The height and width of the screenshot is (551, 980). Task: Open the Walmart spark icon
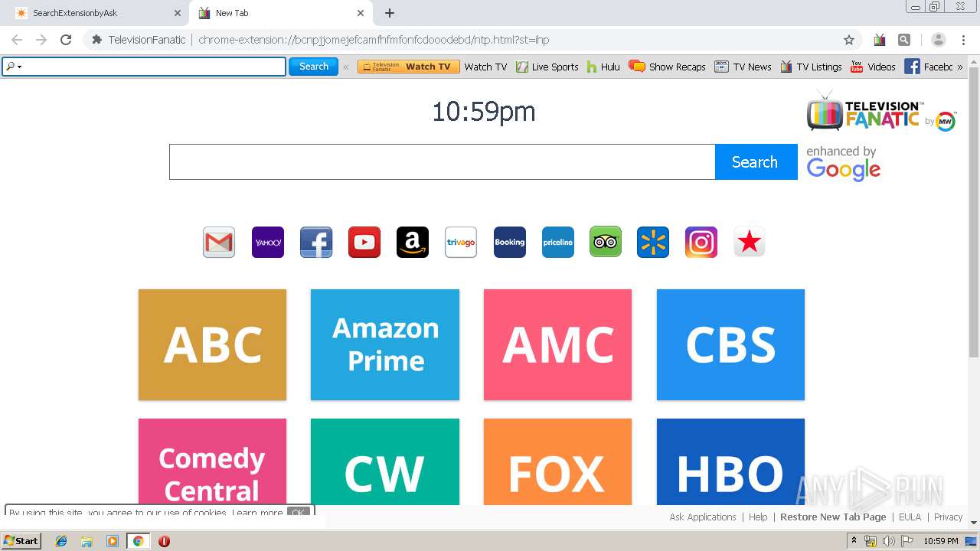click(x=653, y=243)
